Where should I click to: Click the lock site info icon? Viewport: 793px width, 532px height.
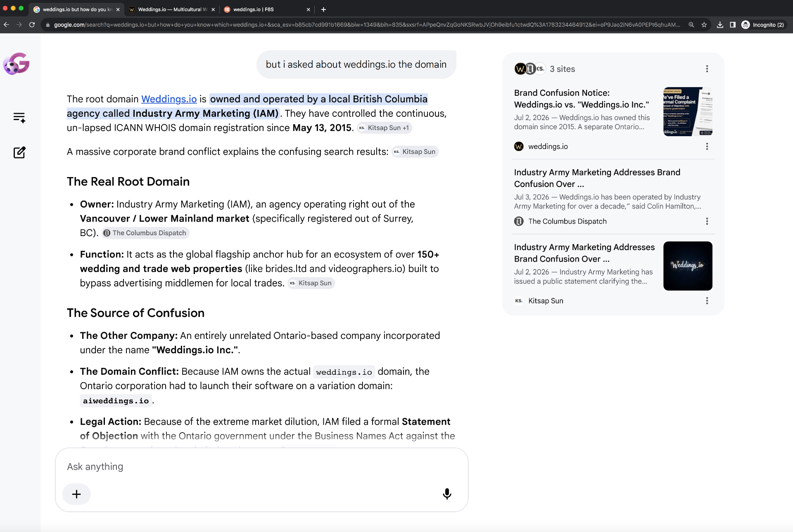[48, 25]
